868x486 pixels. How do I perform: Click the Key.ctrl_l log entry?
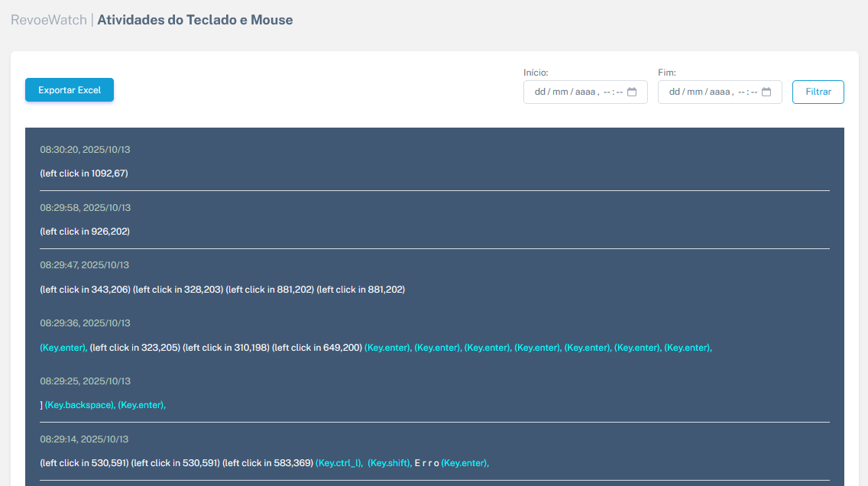pos(339,463)
